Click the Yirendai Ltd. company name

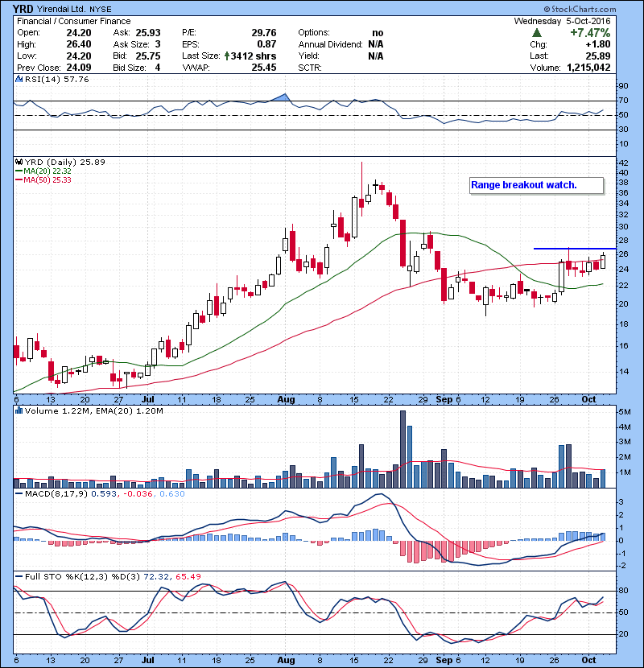(61, 9)
